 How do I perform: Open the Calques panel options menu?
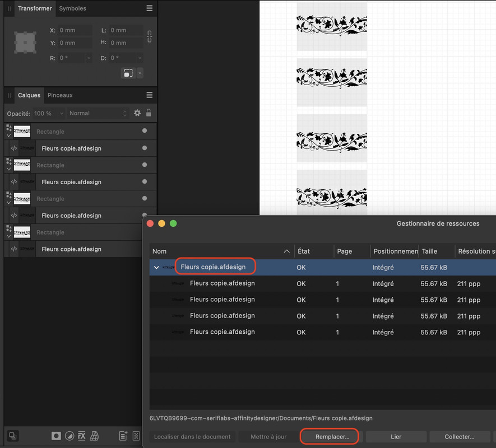click(149, 95)
